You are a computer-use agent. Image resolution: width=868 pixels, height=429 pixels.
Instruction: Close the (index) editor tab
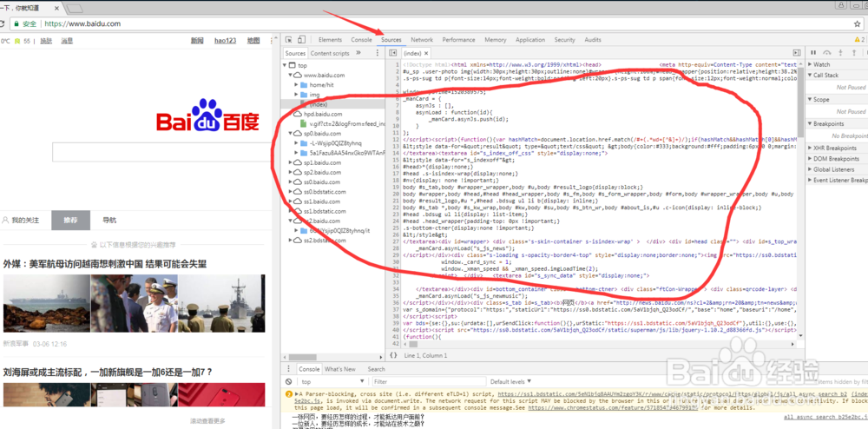click(x=427, y=54)
